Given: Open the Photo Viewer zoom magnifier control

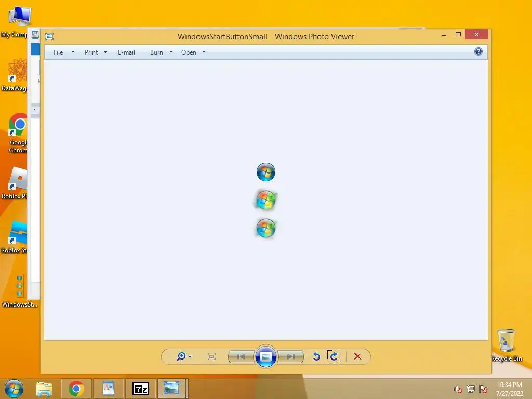Looking at the screenshot, I should [x=181, y=356].
